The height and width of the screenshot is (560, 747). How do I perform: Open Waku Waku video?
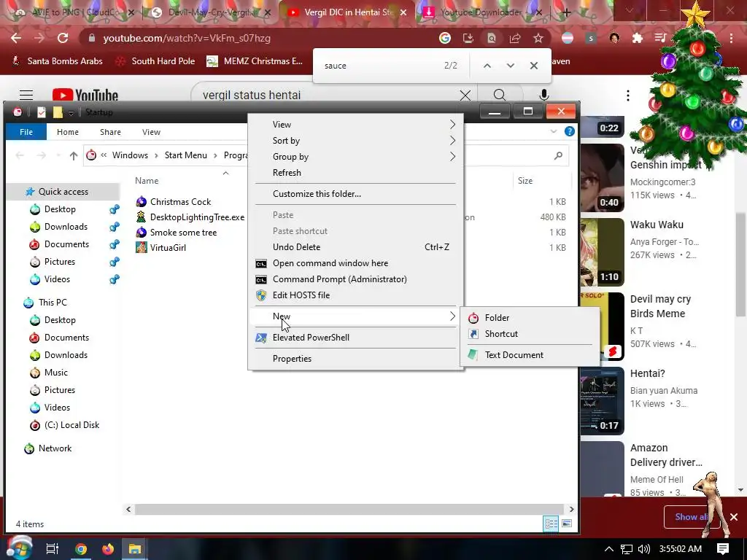657,225
